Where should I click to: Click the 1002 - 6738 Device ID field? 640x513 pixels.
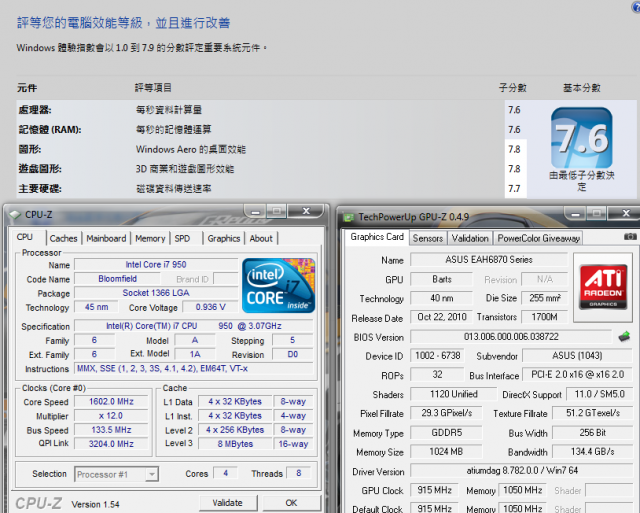click(438, 355)
